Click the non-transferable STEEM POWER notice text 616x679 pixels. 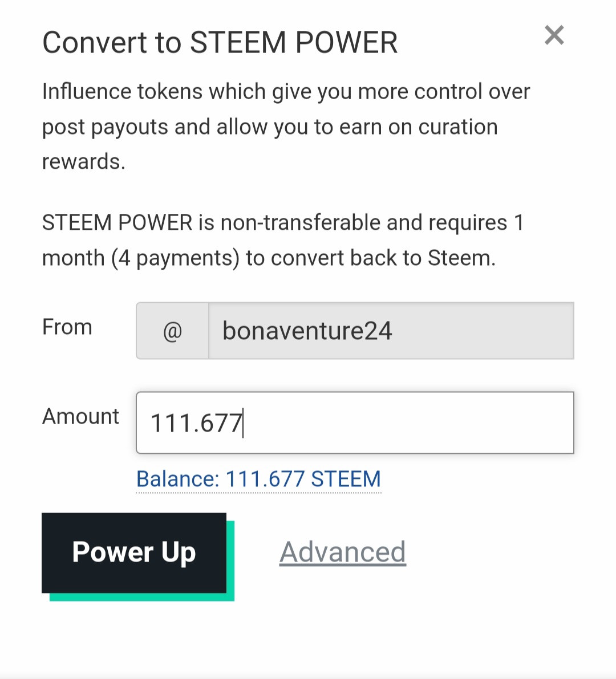pos(283,241)
